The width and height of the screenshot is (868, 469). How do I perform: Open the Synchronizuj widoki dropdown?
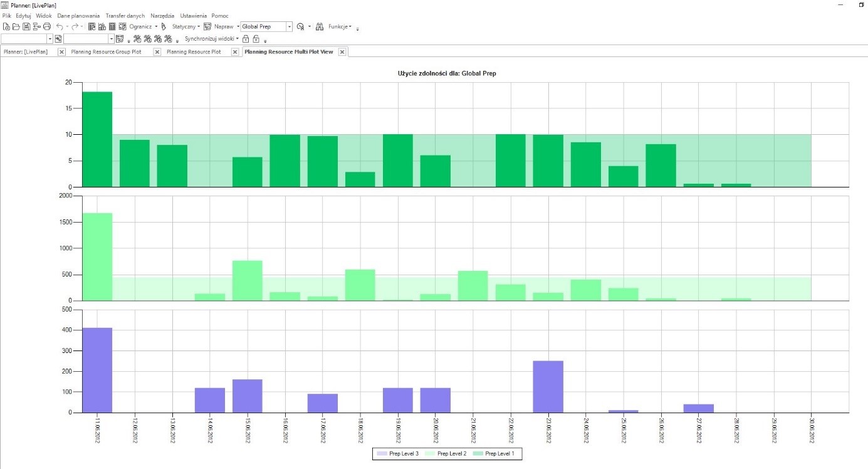tap(212, 39)
